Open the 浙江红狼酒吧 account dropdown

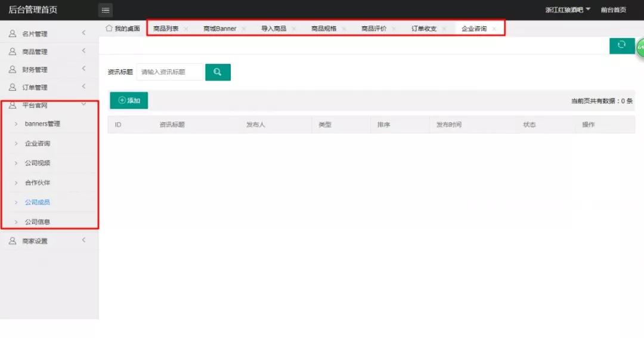[568, 10]
